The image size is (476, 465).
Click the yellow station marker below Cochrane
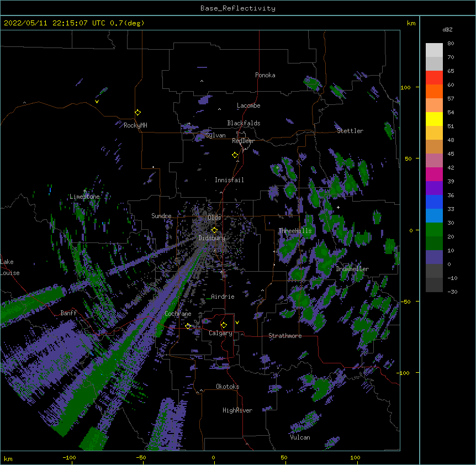(x=188, y=326)
